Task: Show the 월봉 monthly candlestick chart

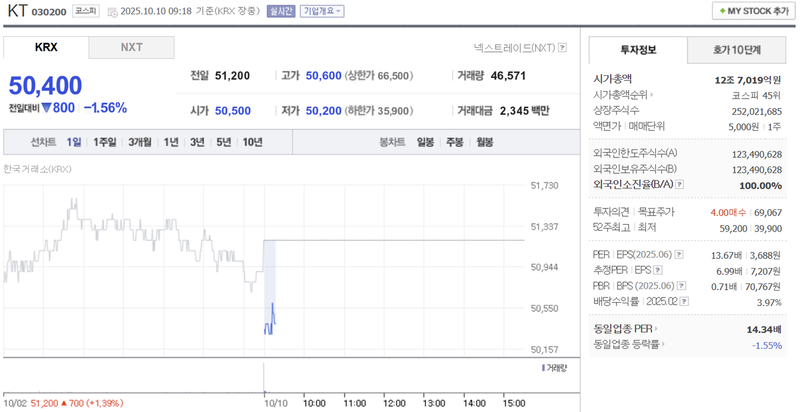Action: click(x=485, y=142)
